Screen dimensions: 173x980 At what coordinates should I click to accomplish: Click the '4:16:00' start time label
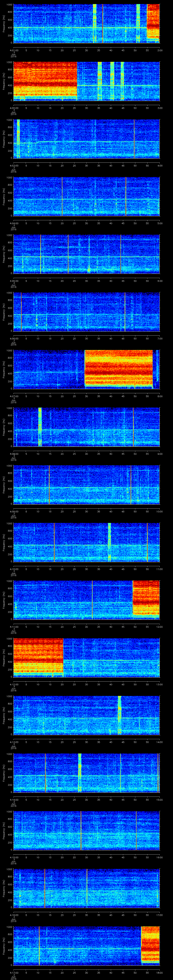(x=14, y=915)
